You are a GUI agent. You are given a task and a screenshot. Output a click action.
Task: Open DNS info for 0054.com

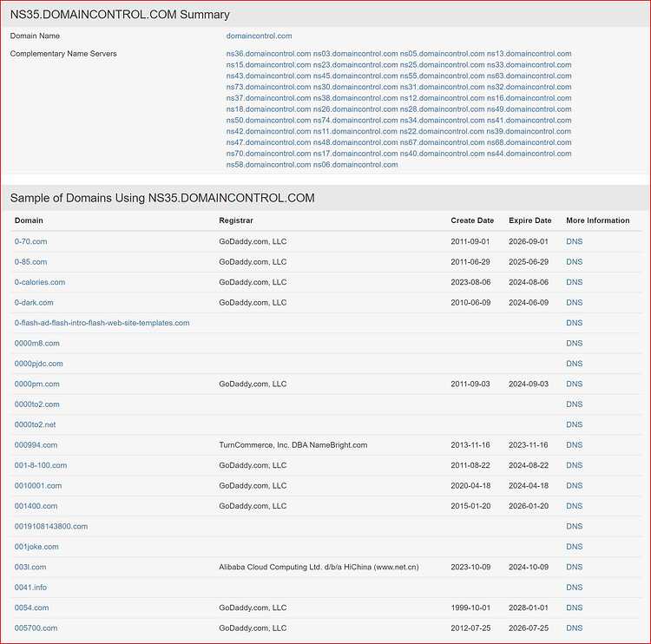pos(575,608)
